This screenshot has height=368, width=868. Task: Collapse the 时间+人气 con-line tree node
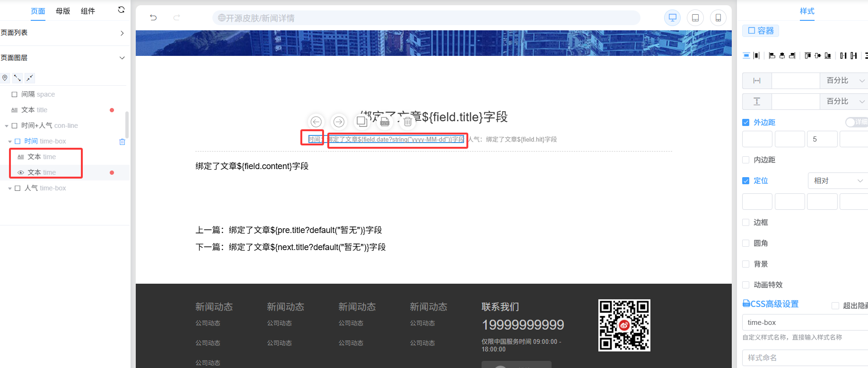[7, 126]
